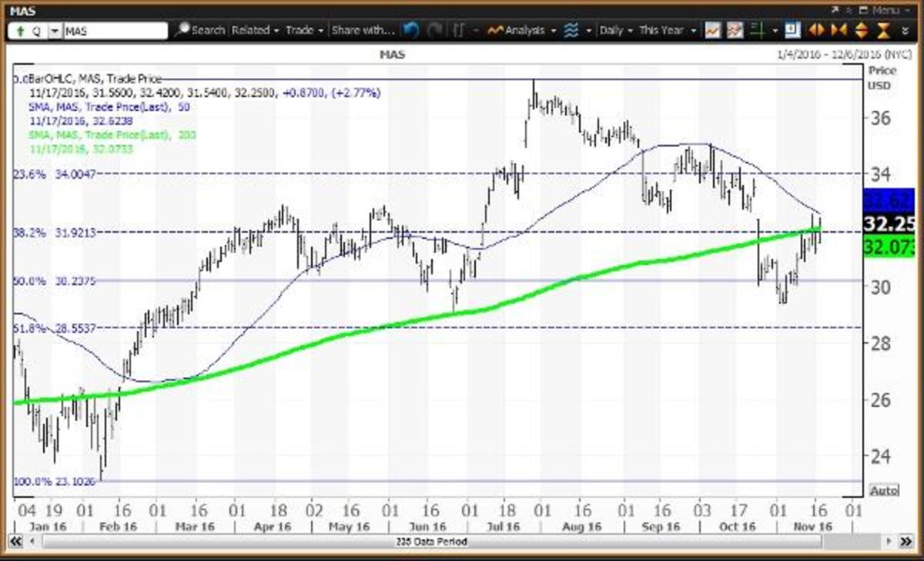Image resolution: width=924 pixels, height=561 pixels.
Task: Click the pop-out arrow icon in title bar
Action: [x=835, y=9]
